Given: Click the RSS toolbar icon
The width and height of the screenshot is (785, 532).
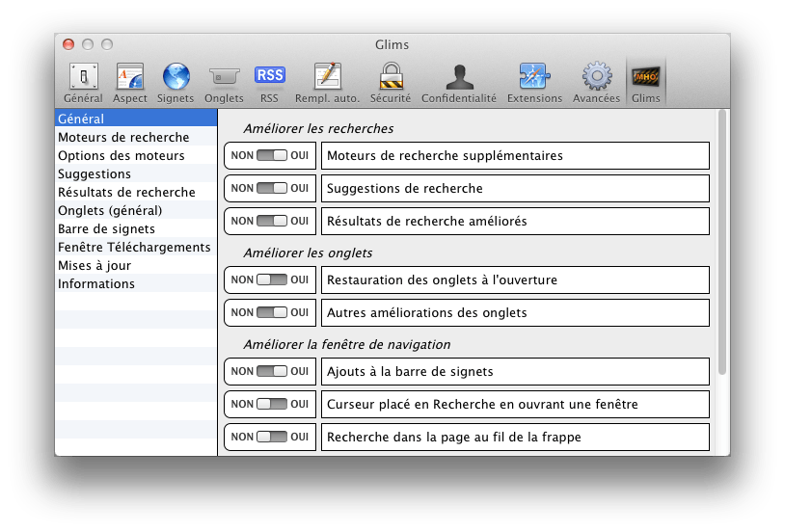Looking at the screenshot, I should tap(269, 75).
